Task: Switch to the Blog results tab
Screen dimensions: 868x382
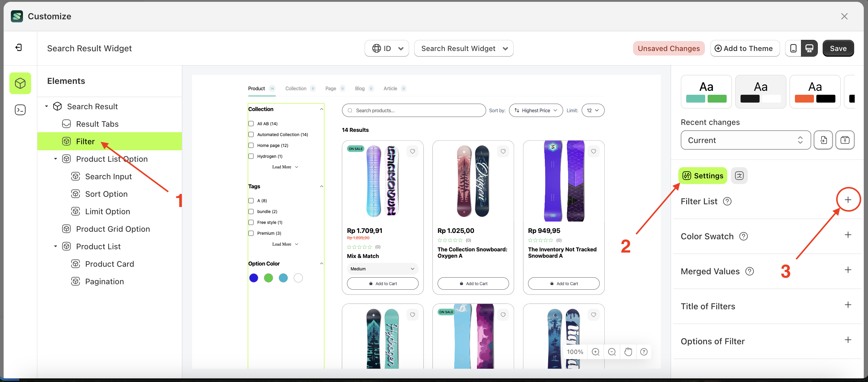Action: click(359, 88)
